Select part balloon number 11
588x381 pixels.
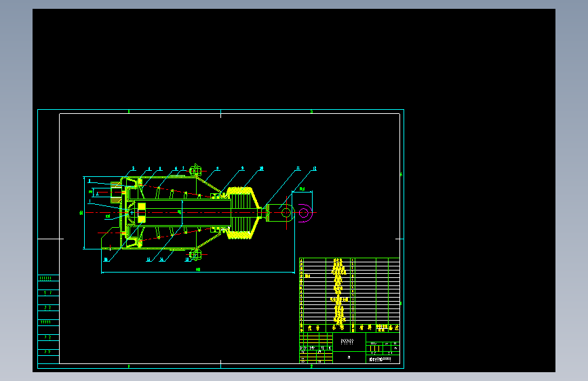[298, 168]
